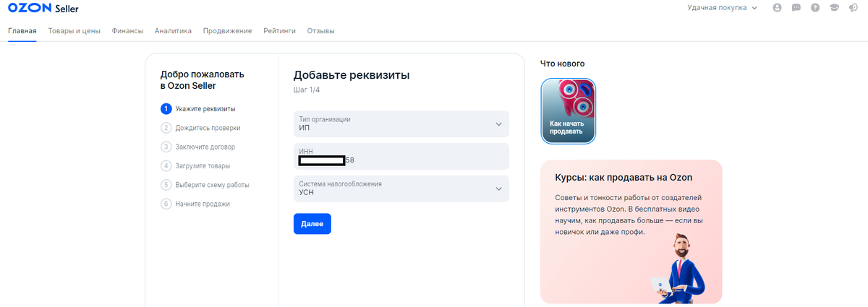
Task: Click the step 1 circle icon
Action: coord(166,109)
